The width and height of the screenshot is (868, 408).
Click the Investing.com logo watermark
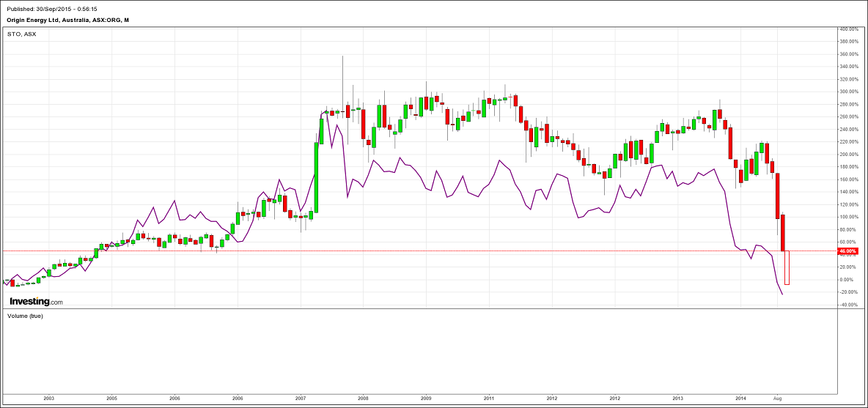[36, 301]
